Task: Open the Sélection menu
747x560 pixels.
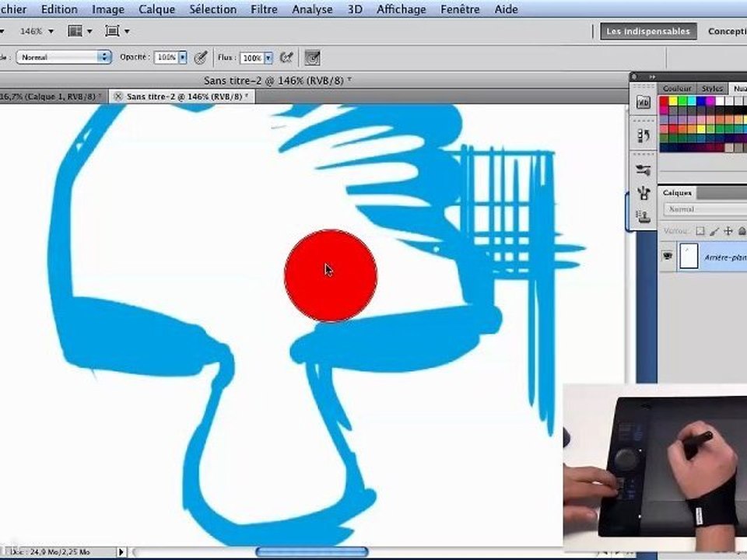Action: point(212,9)
